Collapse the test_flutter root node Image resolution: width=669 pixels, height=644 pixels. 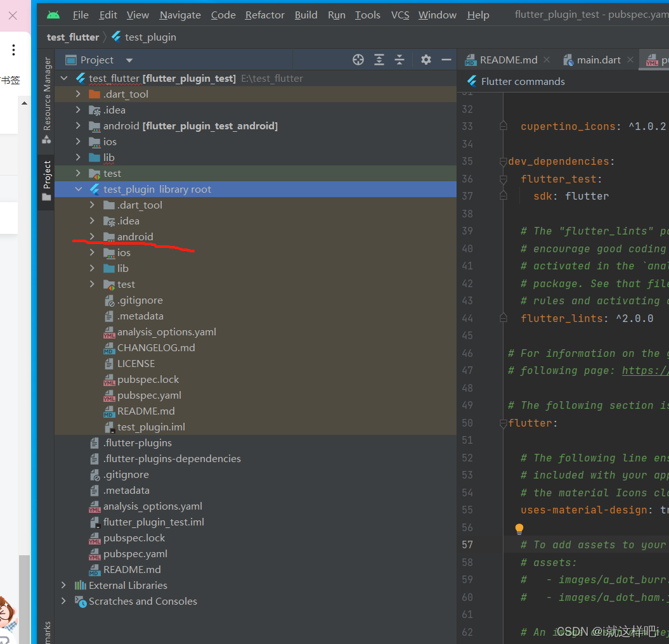pos(65,78)
